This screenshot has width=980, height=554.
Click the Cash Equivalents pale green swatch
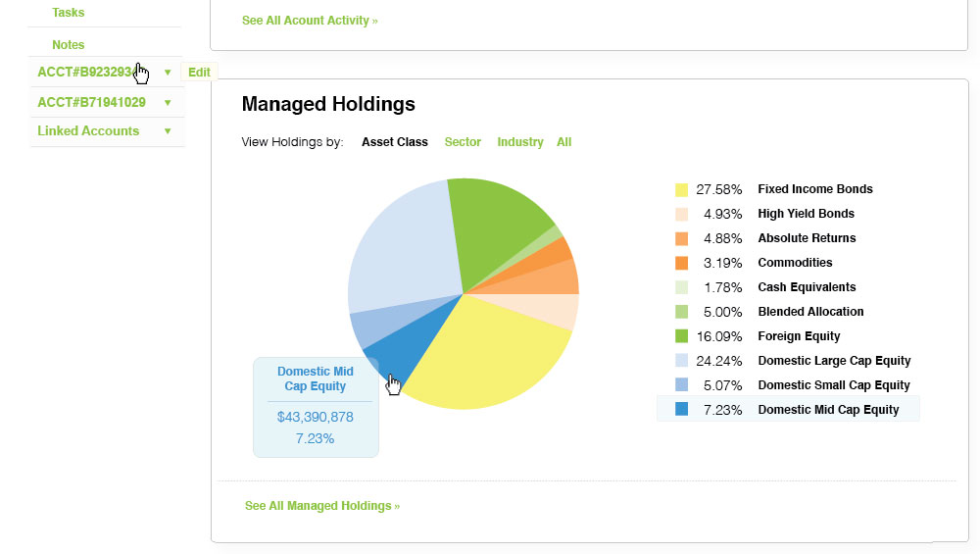pyautogui.click(x=681, y=287)
